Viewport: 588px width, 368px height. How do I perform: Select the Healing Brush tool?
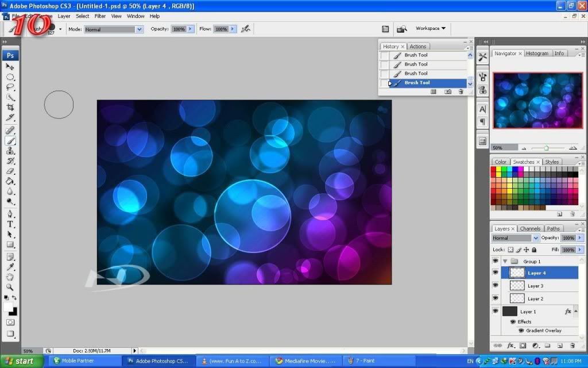10,131
